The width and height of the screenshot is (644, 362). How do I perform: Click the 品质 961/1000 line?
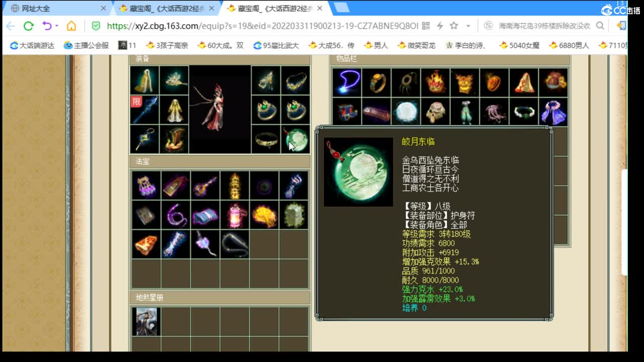(428, 271)
